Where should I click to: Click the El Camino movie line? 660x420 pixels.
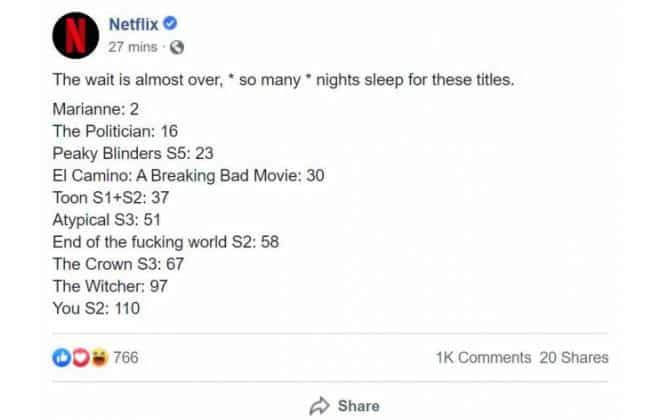tap(188, 175)
